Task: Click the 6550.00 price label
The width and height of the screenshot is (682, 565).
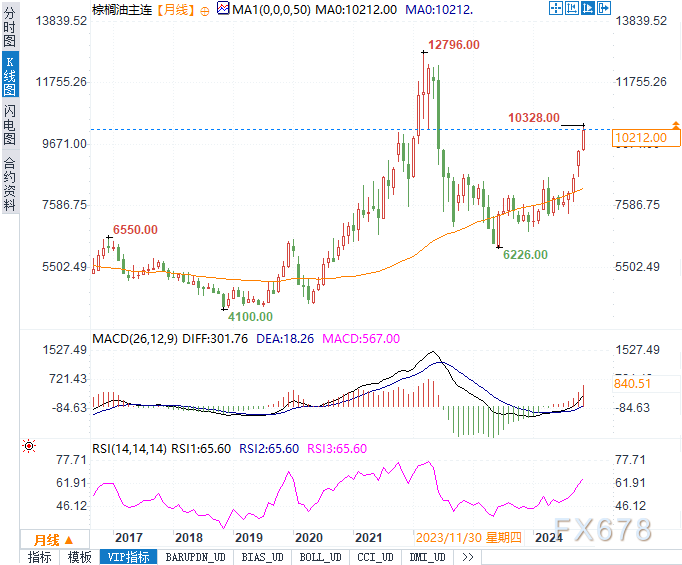Action: tap(135, 230)
